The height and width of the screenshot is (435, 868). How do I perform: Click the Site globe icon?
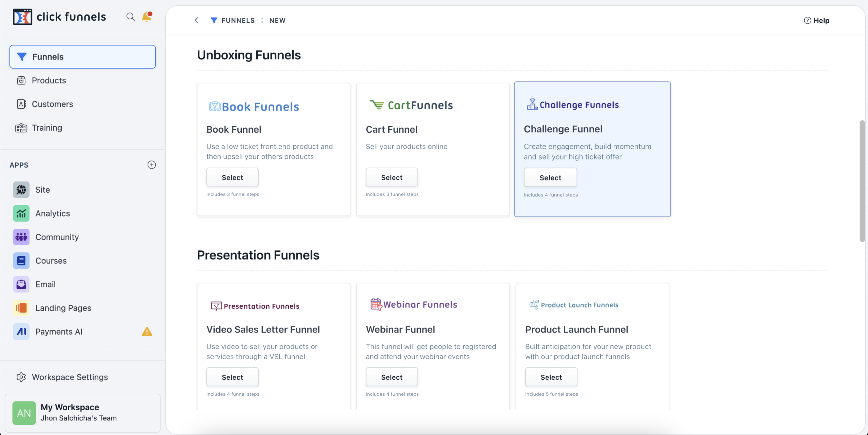pyautogui.click(x=21, y=190)
